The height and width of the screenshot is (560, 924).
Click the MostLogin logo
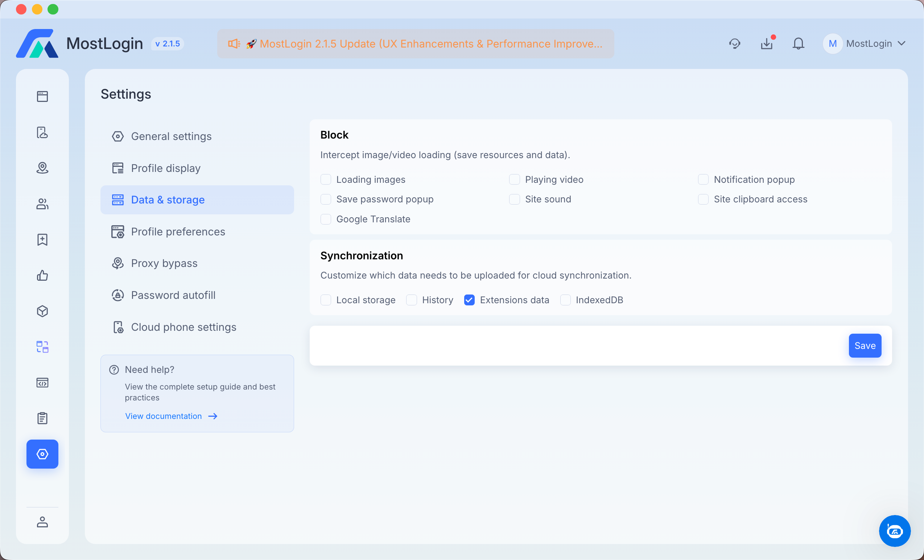tap(37, 44)
